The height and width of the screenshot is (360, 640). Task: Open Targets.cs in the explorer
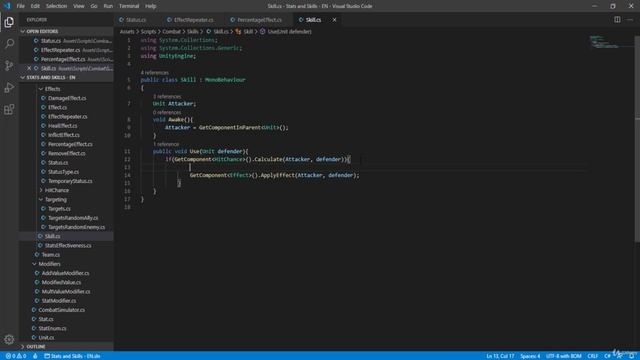click(x=59, y=209)
